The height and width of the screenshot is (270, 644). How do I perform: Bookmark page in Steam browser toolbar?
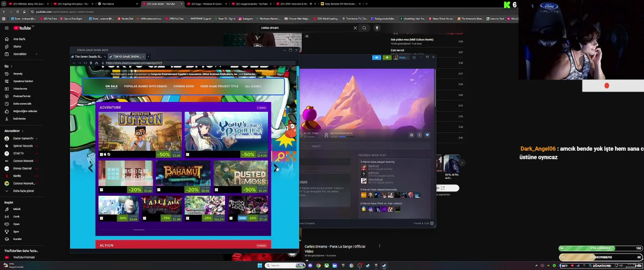tap(91, 63)
